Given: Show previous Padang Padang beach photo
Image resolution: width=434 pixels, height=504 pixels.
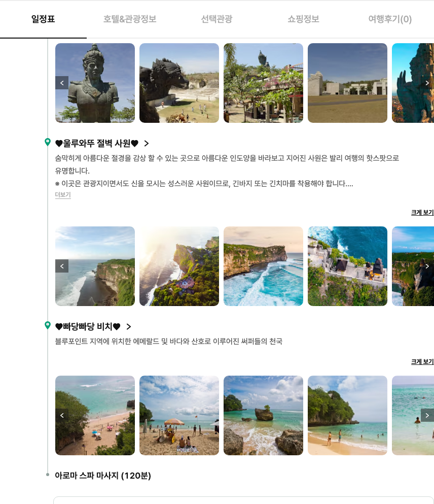Looking at the screenshot, I should [x=62, y=415].
